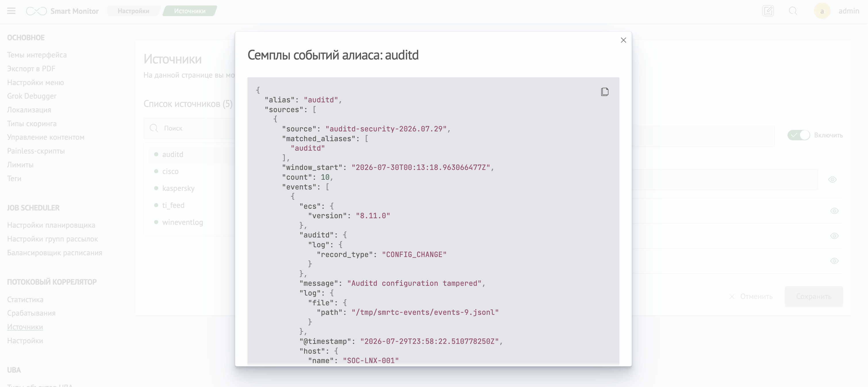The height and width of the screenshot is (387, 868).
Task: Open Настройки групп рассылок page
Action: (53, 239)
